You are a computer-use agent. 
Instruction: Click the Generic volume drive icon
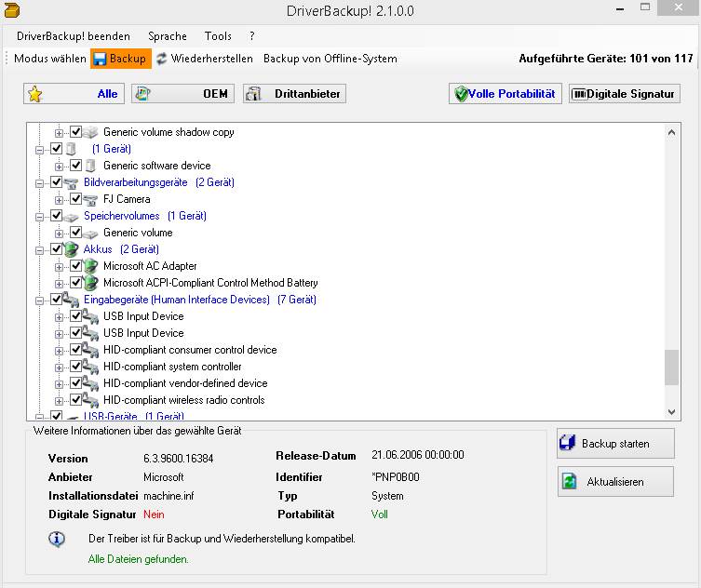91,233
